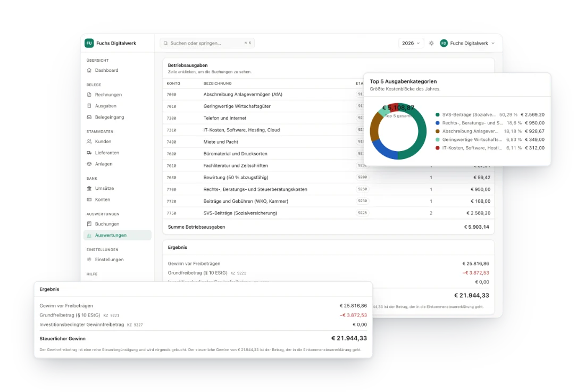Open Dashboard via its home icon
Viewport: 585px width, 392px height.
pyautogui.click(x=89, y=70)
